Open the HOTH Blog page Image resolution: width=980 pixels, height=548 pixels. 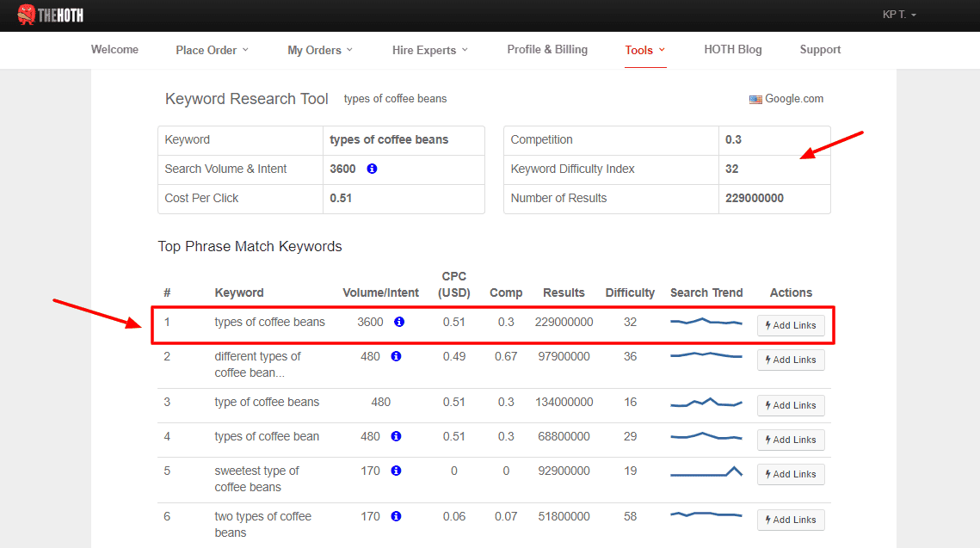click(732, 50)
